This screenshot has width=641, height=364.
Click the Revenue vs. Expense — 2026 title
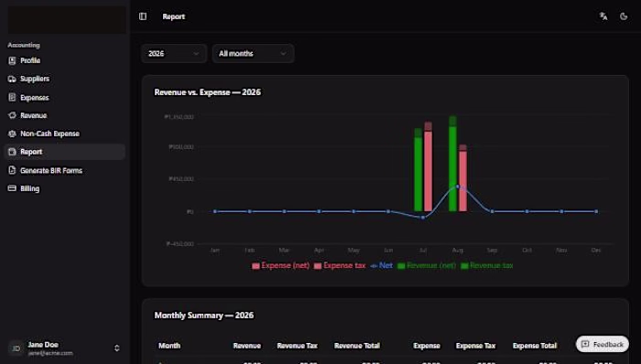[x=207, y=92]
